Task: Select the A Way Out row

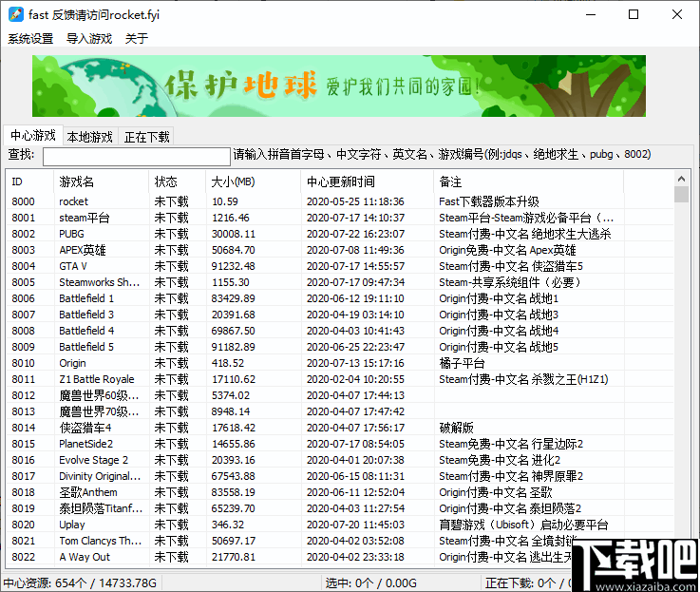Action: [340, 557]
